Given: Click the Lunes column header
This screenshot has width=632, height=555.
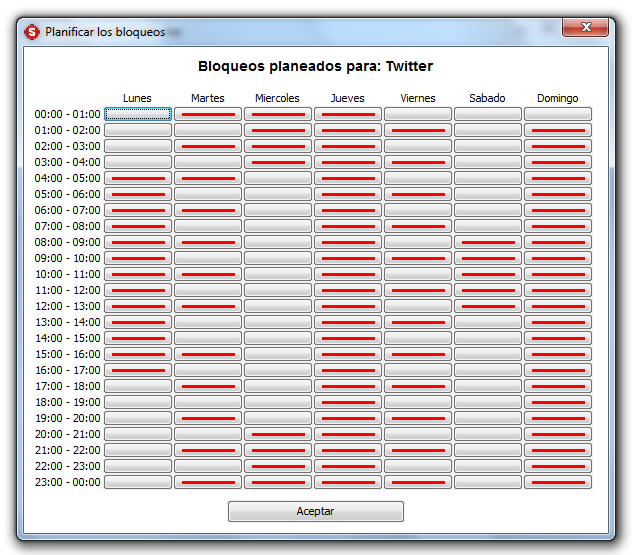Looking at the screenshot, I should (x=137, y=98).
